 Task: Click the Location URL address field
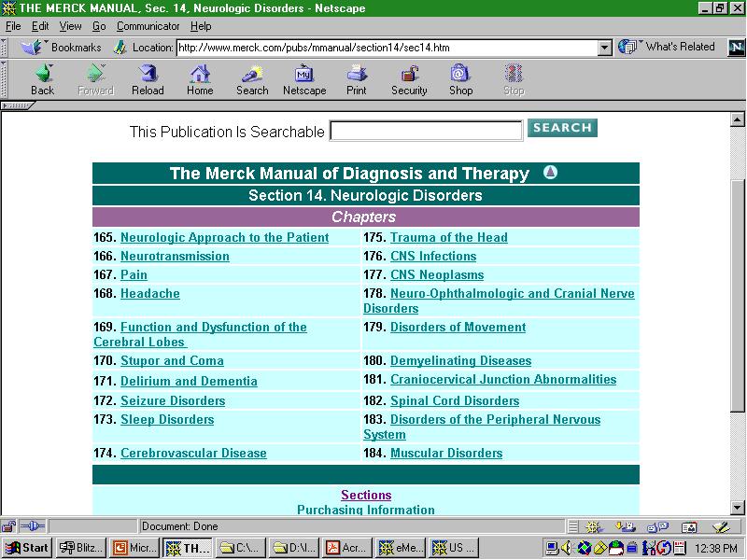[x=388, y=48]
